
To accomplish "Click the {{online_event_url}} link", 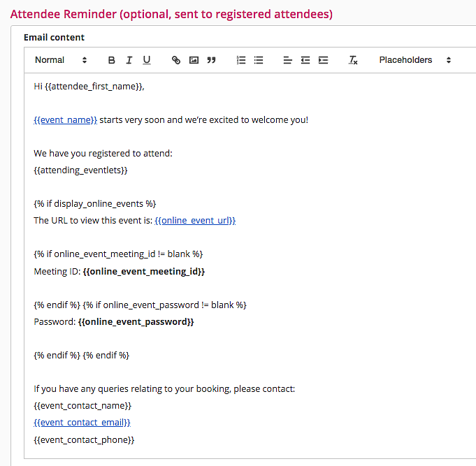I will [x=195, y=221].
